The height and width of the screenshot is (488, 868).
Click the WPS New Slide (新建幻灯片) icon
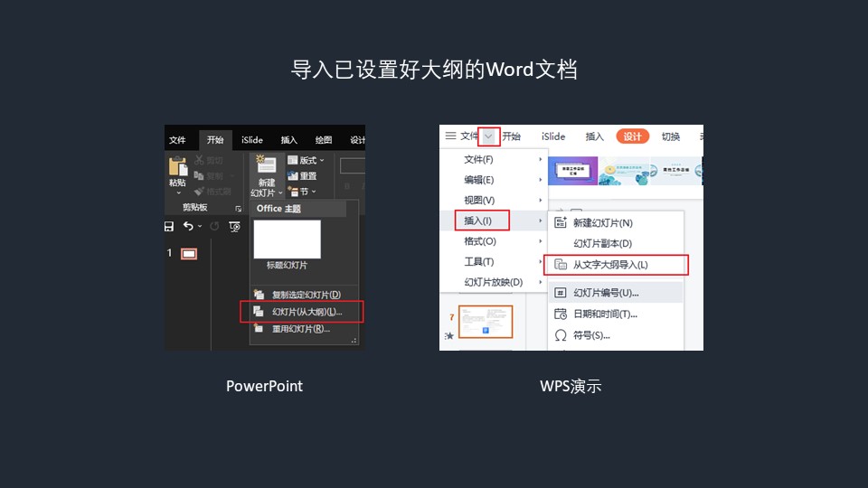click(561, 222)
